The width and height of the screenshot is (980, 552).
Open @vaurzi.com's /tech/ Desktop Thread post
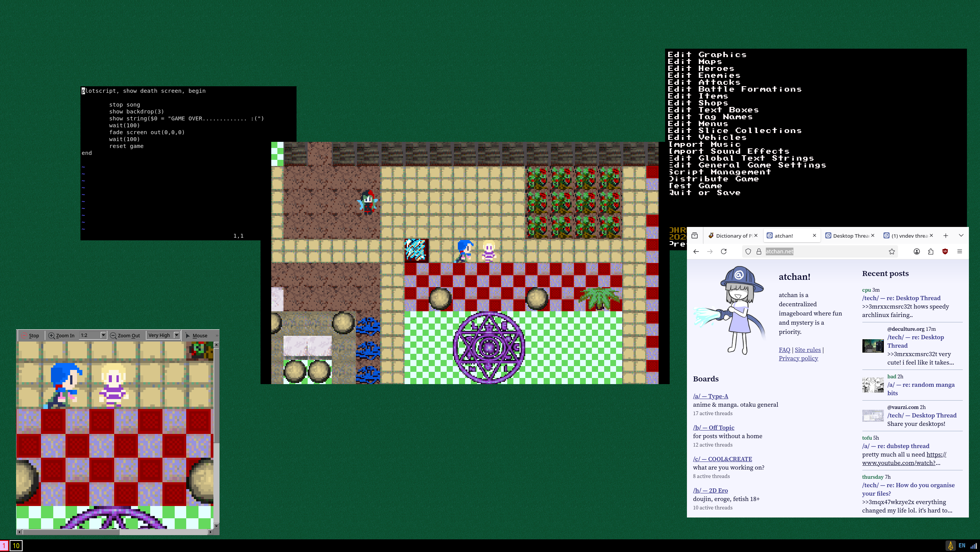click(x=922, y=415)
